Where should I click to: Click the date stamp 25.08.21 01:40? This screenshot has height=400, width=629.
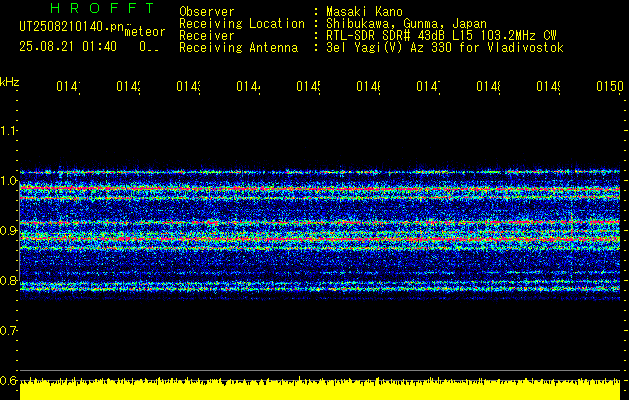pyautogui.click(x=68, y=47)
